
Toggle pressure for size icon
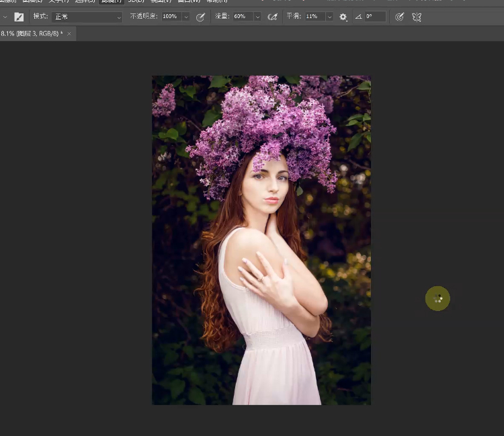(400, 17)
